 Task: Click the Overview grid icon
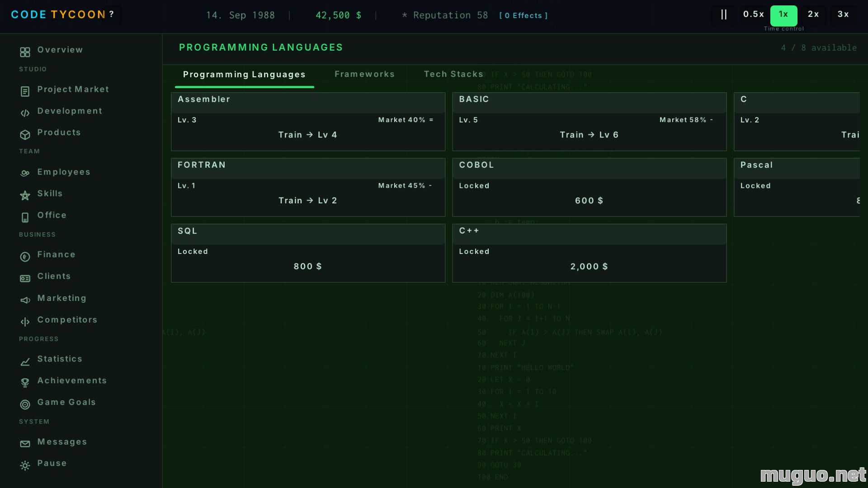tap(25, 52)
